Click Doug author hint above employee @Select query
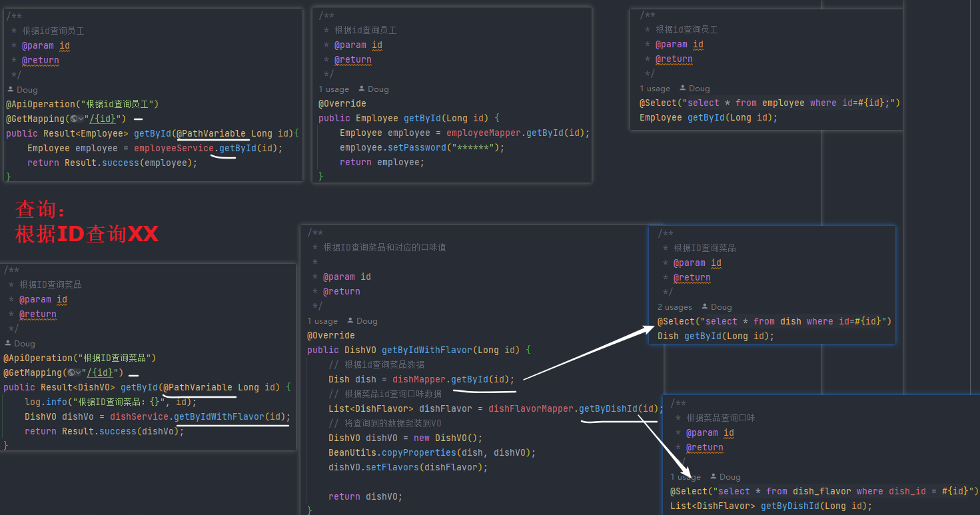980x515 pixels. [x=695, y=88]
